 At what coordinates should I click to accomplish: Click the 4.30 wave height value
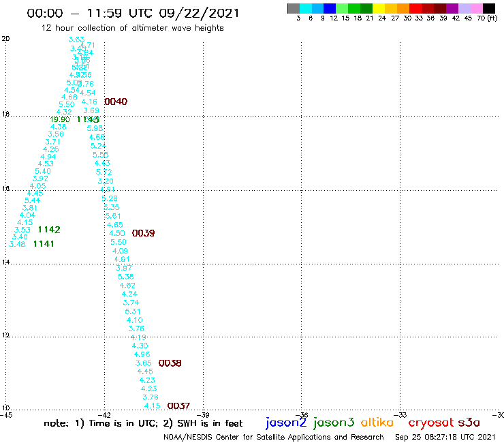click(x=140, y=346)
